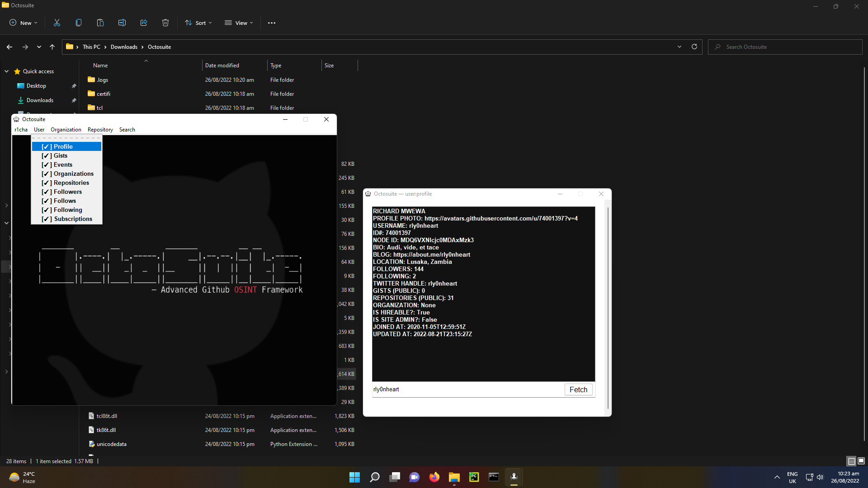Screen dimensions: 868x488
Task: Click the Delete trash icon
Action: click(165, 23)
